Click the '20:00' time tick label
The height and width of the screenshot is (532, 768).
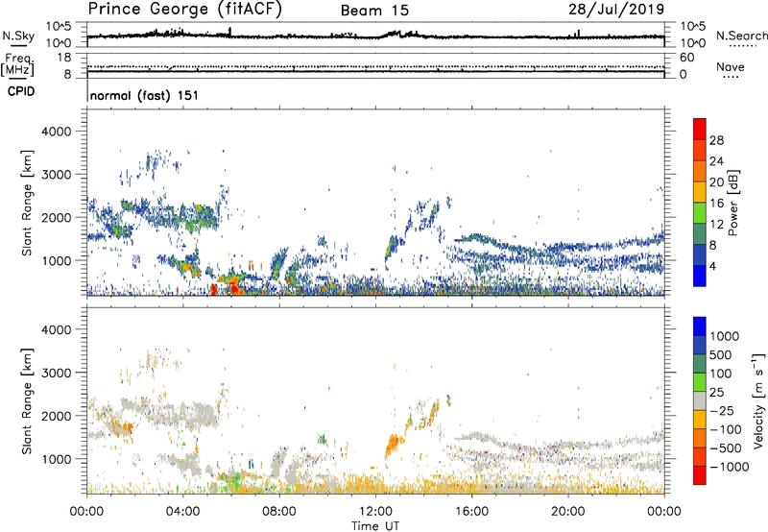(x=567, y=512)
